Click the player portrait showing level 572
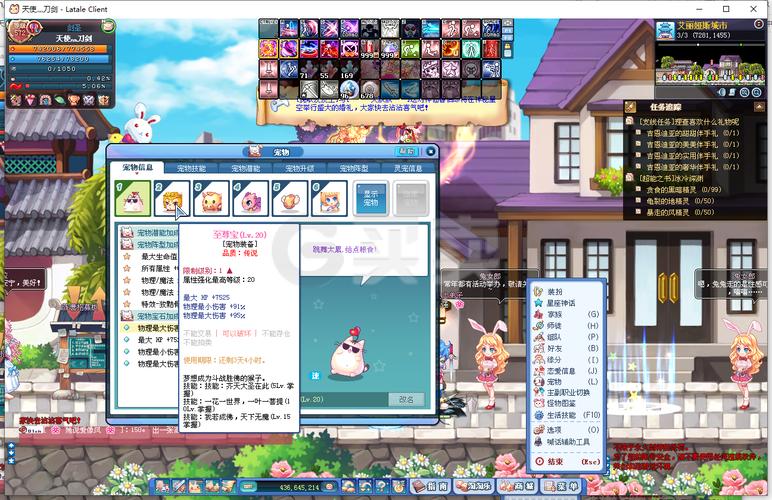Screen dimensions: 772x500 tap(22, 32)
